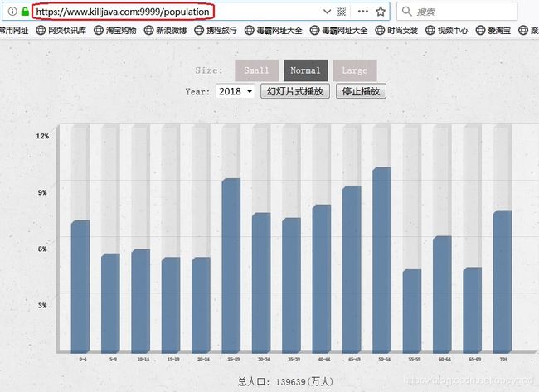
Task: Click the 0-4 age group bar
Action: 80,287
